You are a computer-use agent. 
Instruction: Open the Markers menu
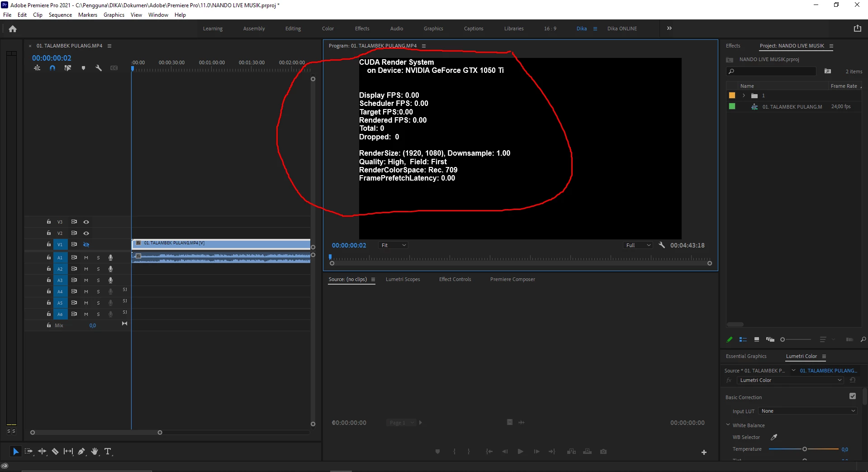(88, 15)
